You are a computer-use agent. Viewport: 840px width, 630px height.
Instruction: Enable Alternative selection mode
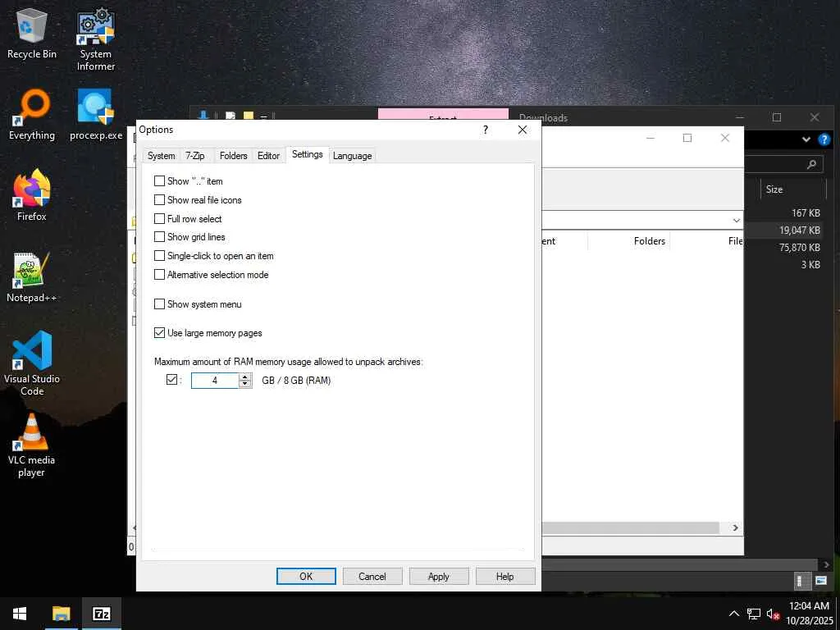pos(159,274)
